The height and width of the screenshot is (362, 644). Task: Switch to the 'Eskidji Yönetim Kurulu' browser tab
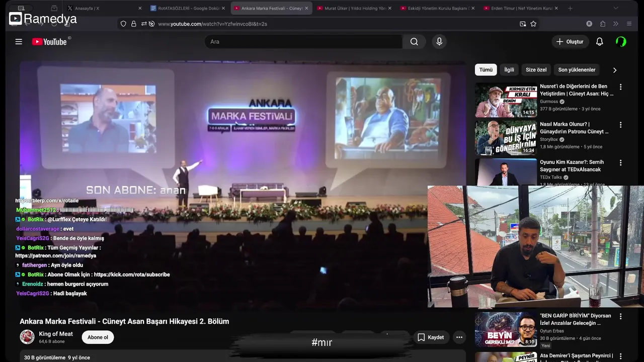(437, 9)
